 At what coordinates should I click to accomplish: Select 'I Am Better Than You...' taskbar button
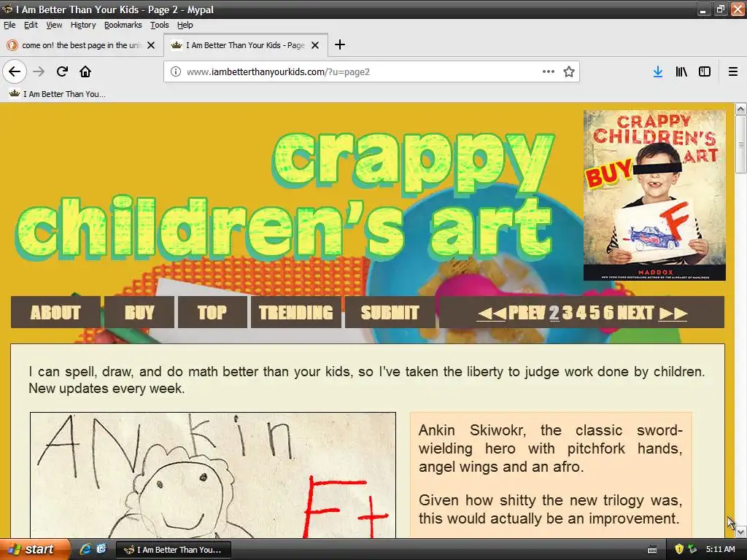click(x=174, y=550)
